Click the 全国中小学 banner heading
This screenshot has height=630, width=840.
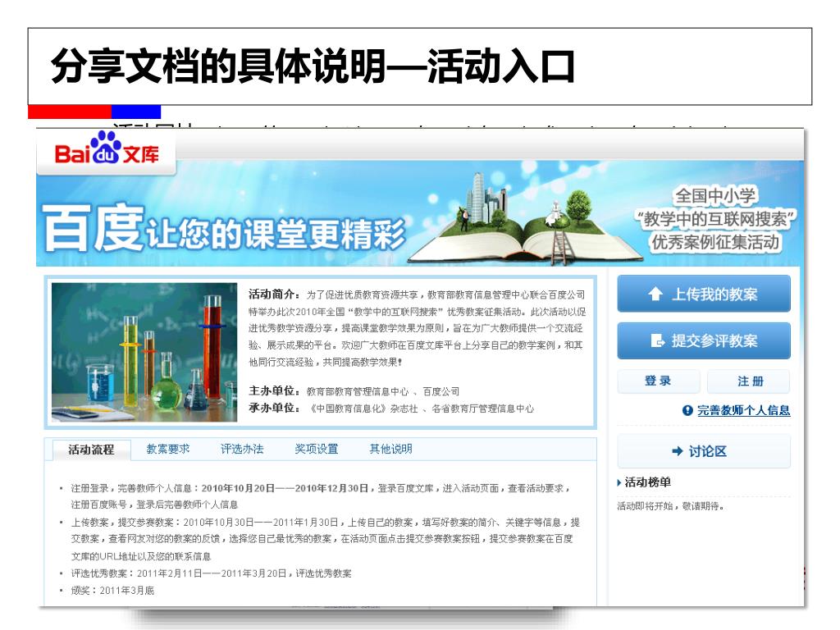(715, 196)
